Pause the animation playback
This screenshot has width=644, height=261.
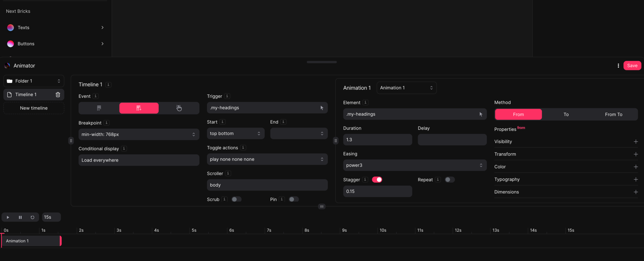point(20,217)
